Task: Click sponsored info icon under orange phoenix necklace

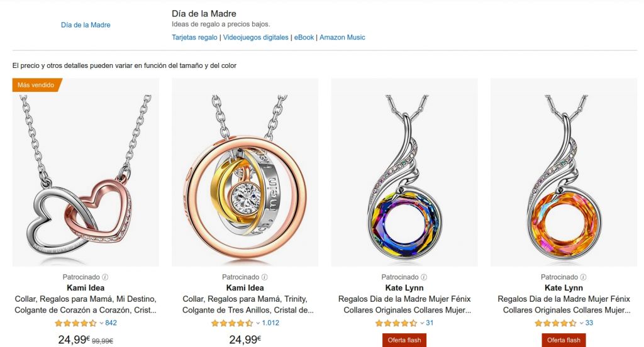Action: [x=583, y=277]
